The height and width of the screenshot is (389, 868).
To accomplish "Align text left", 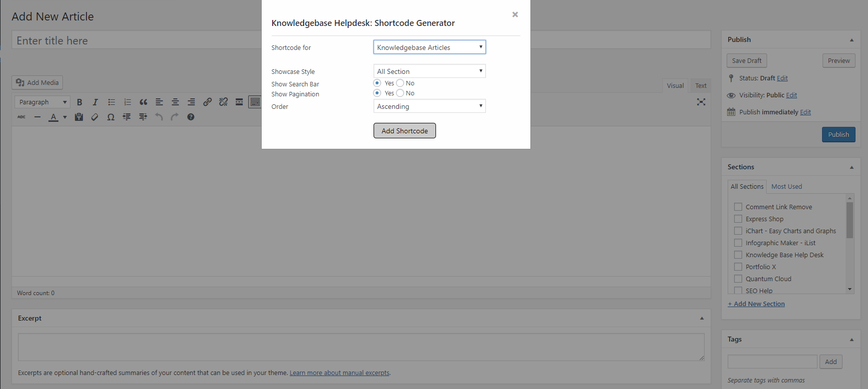I will click(x=159, y=102).
